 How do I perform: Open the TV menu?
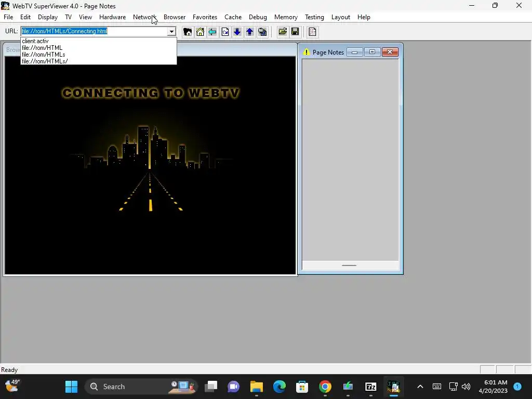(x=68, y=17)
